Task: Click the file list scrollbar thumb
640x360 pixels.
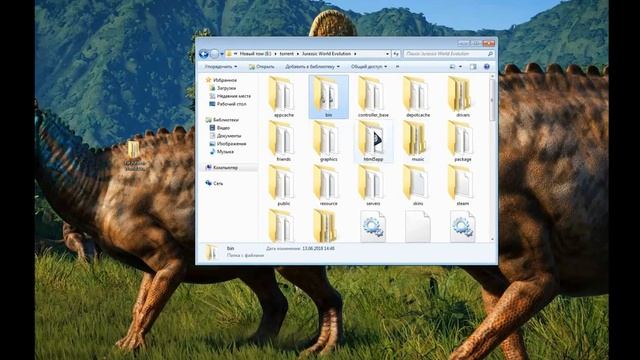Action: point(492,100)
